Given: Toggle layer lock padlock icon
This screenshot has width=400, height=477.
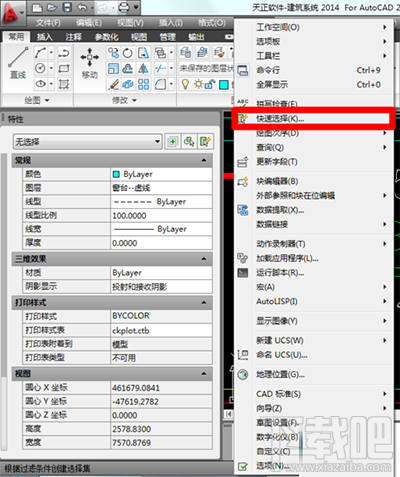Looking at the screenshot, I should coord(210,84).
